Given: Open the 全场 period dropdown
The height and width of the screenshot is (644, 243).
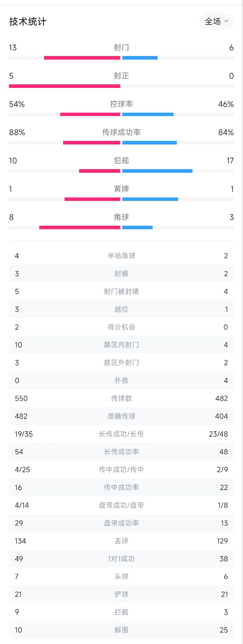Looking at the screenshot, I should tap(216, 21).
